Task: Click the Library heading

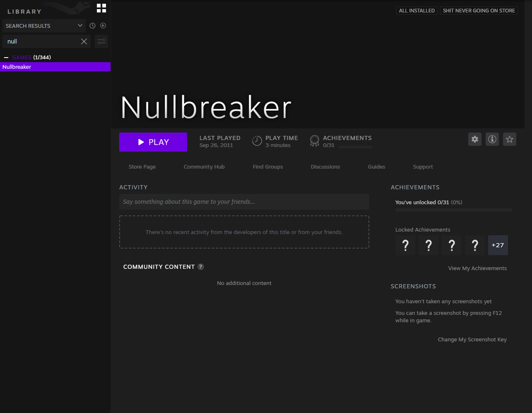Action: [x=24, y=12]
